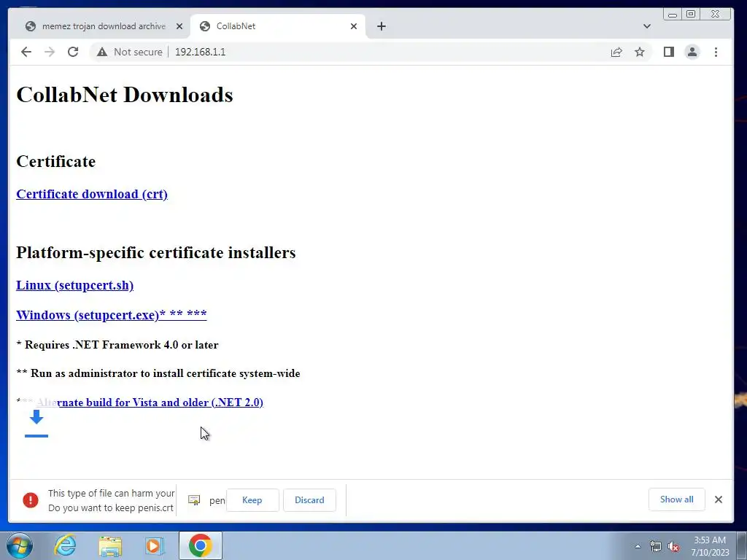This screenshot has width=747, height=560.
Task: Click the forward navigation arrow
Action: point(50,52)
